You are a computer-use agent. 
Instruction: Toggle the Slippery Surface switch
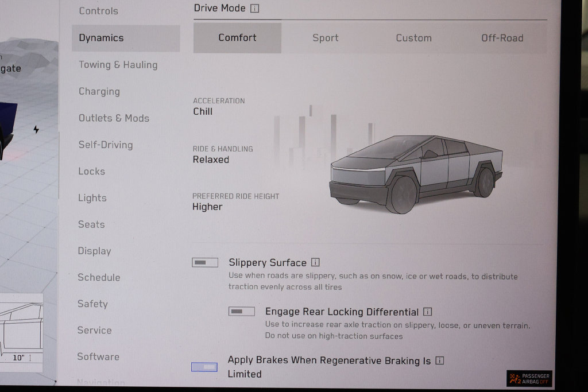(x=205, y=262)
